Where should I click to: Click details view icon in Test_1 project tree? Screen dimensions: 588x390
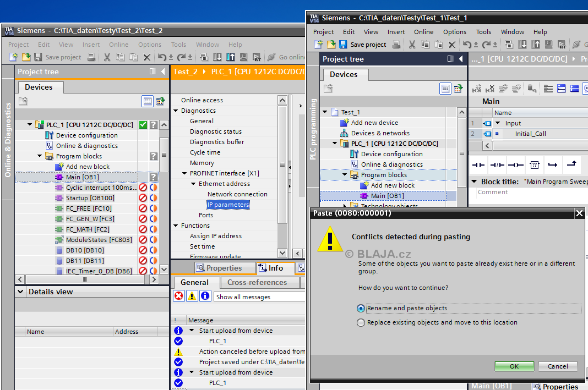445,89
